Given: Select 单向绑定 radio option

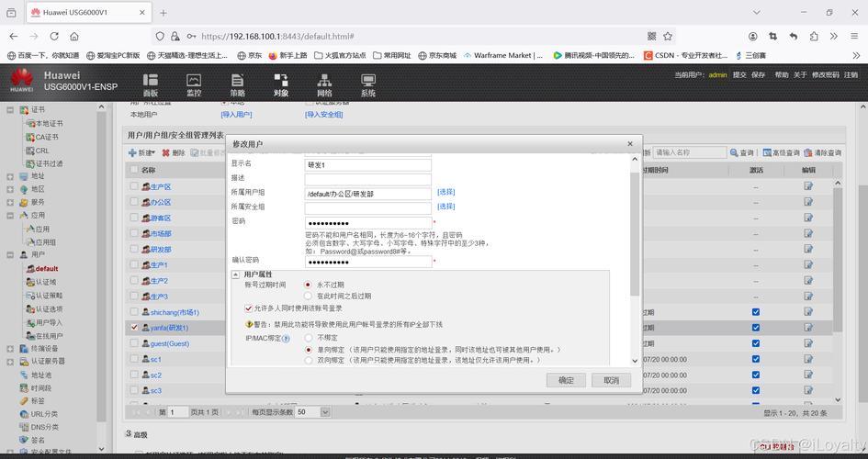Looking at the screenshot, I should coord(309,350).
